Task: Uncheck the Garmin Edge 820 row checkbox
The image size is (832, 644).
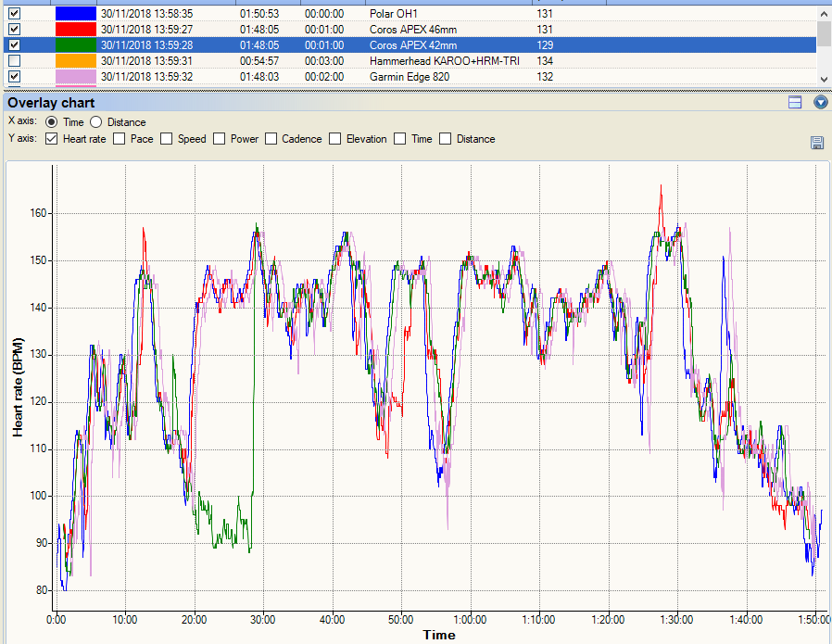Action: 14,76
